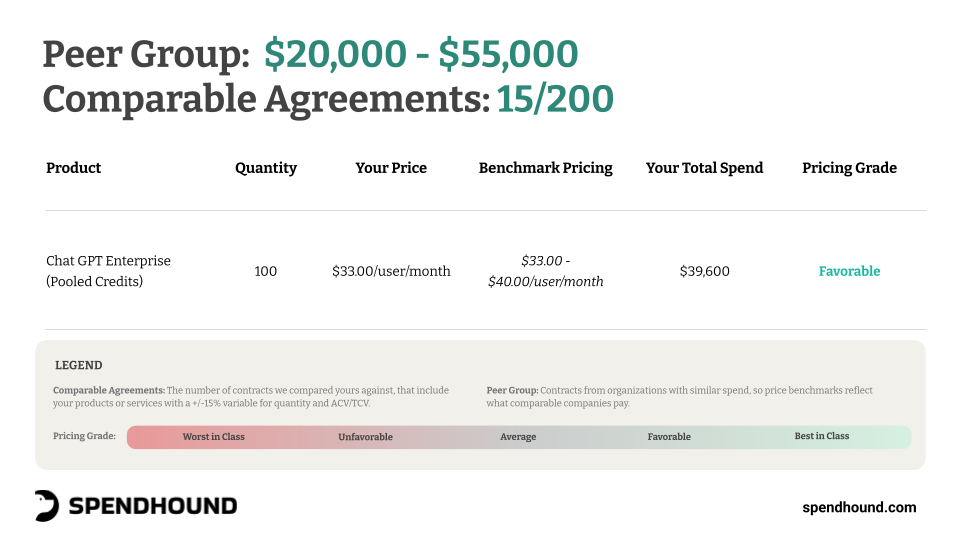Click the $20,000 - $55,000 peer group range
This screenshot has height=540, width=960.
421,53
